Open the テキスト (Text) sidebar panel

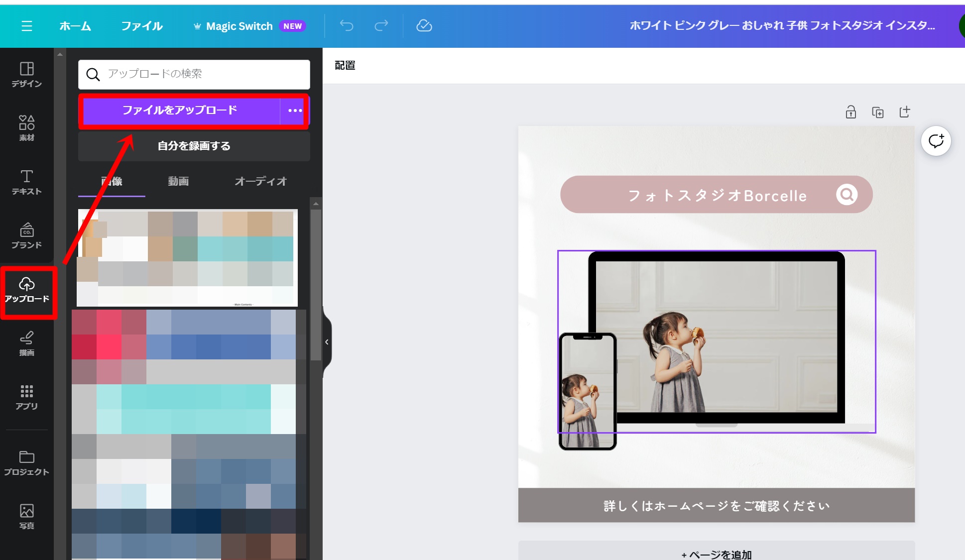[x=27, y=182]
